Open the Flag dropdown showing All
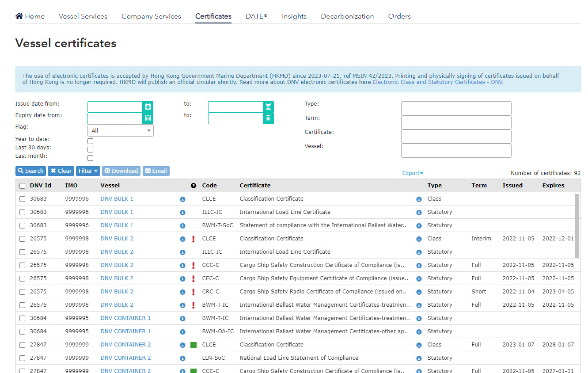Image resolution: width=588 pixels, height=373 pixels. 120,130
